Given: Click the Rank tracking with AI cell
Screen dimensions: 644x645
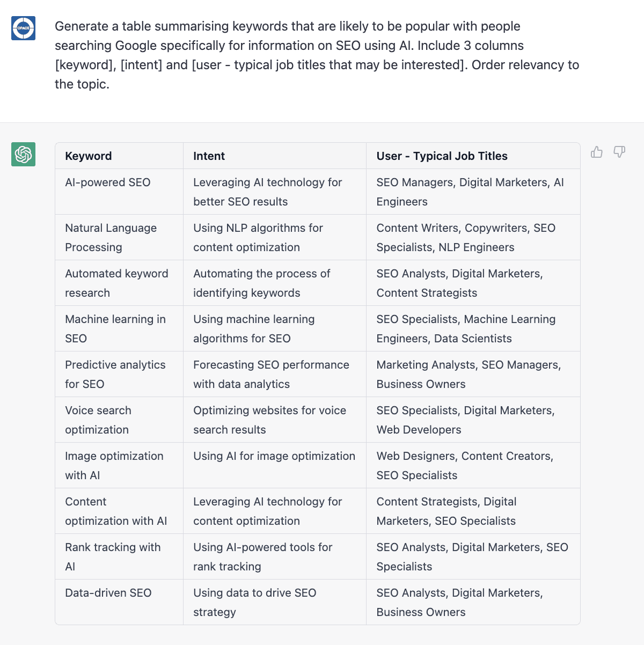Looking at the screenshot, I should tap(113, 556).
